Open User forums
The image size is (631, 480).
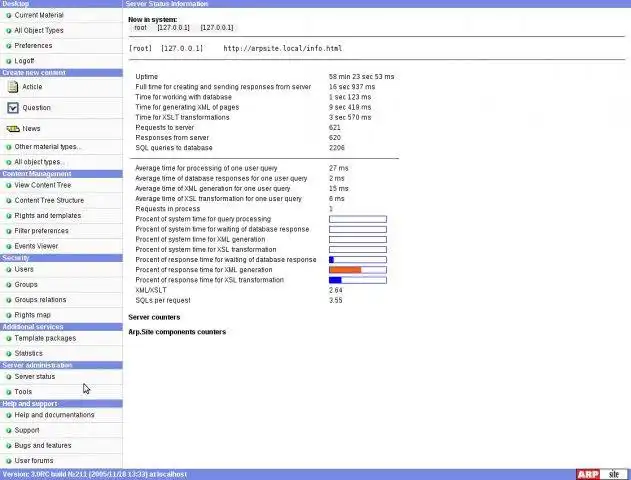(34, 461)
